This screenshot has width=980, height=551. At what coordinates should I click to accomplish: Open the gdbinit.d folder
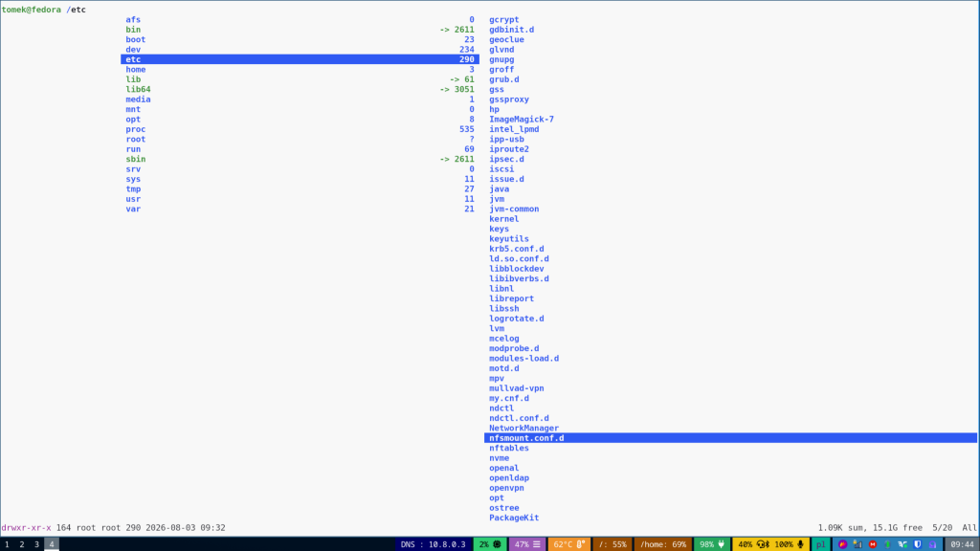click(x=511, y=30)
